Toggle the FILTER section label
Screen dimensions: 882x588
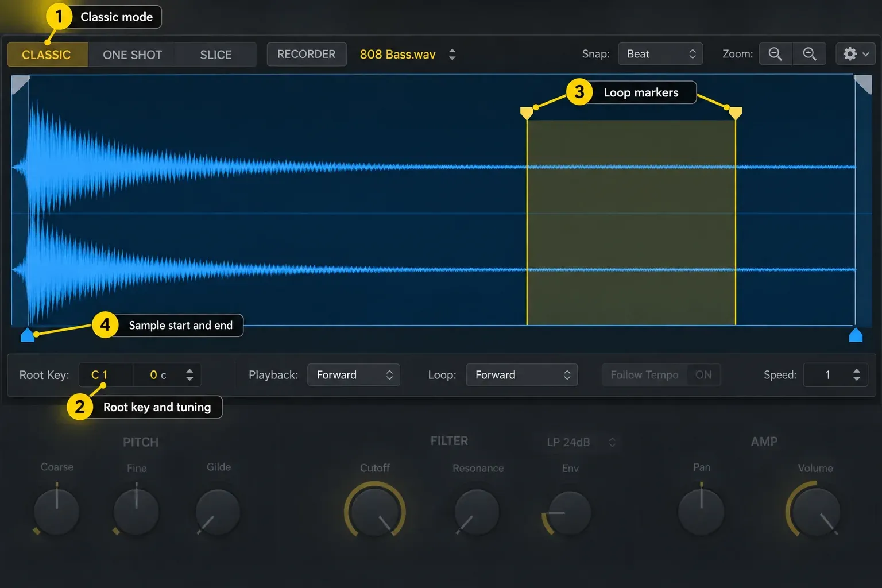tap(449, 441)
